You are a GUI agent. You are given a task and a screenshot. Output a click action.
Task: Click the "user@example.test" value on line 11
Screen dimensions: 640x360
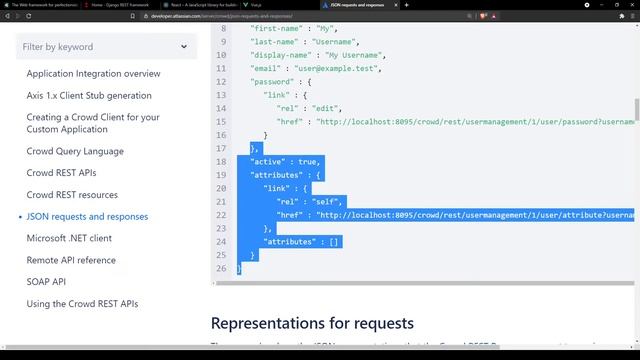(336, 69)
